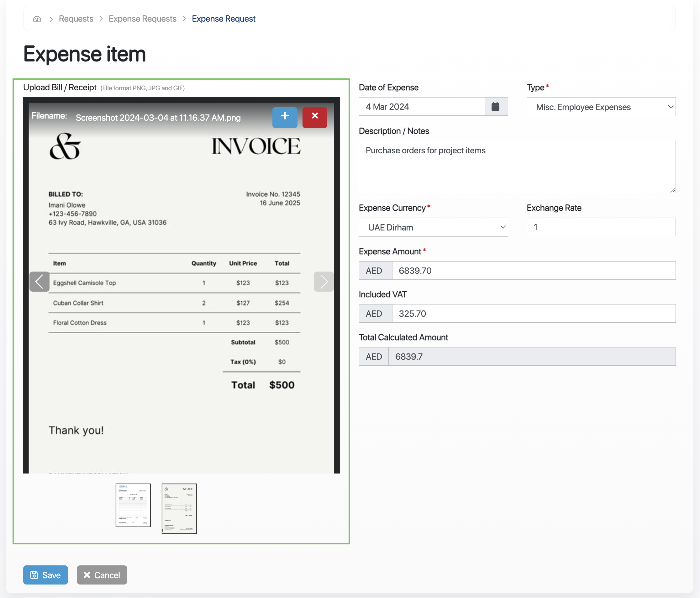
Task: Select the first receipt thumbnail
Action: point(133,505)
